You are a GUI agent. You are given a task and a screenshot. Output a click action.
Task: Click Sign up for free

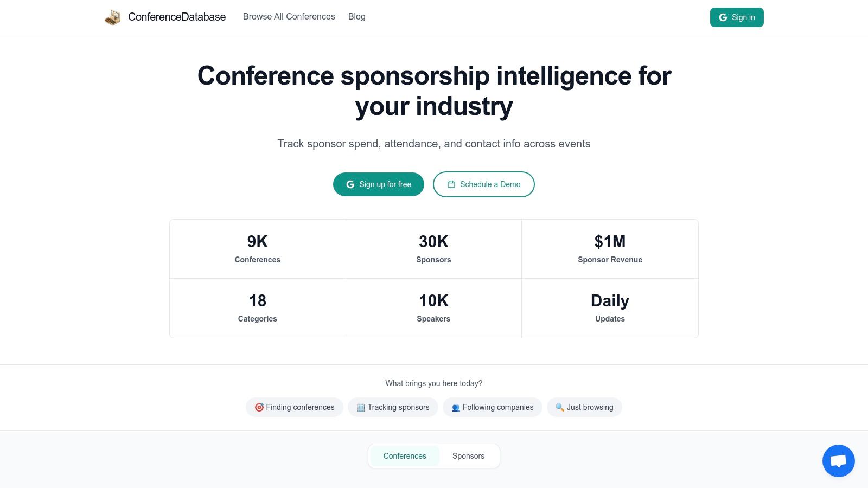click(378, 184)
